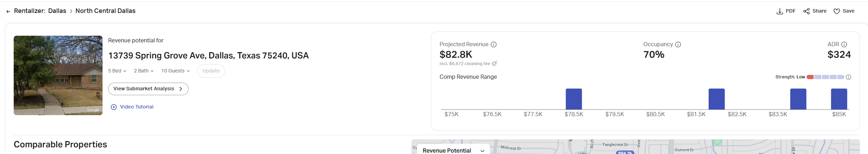
Task: Open the 5 Bed dropdown
Action: [x=117, y=71]
